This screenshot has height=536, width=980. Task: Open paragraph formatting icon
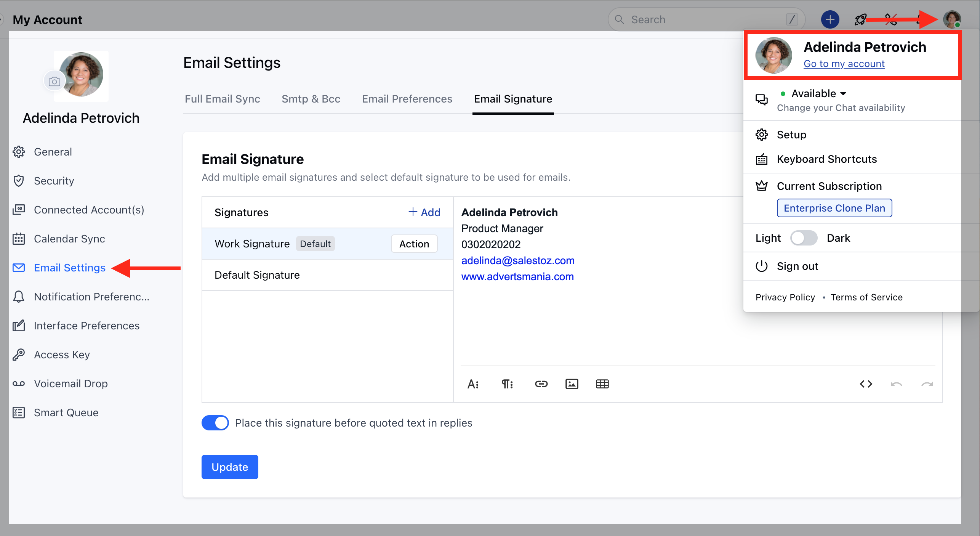pyautogui.click(x=507, y=384)
